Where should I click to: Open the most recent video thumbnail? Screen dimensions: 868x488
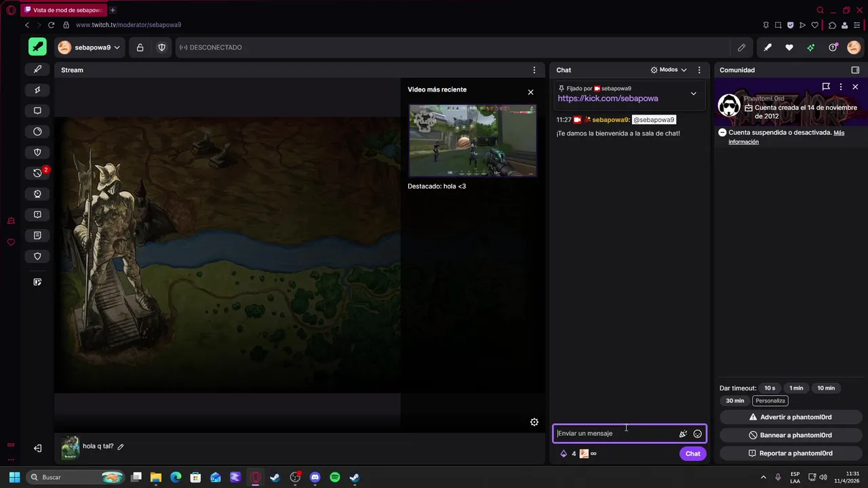point(473,140)
